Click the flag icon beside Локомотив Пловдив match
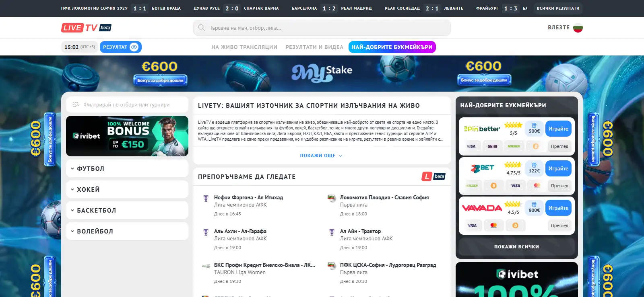The image size is (644, 297). pyautogui.click(x=332, y=198)
